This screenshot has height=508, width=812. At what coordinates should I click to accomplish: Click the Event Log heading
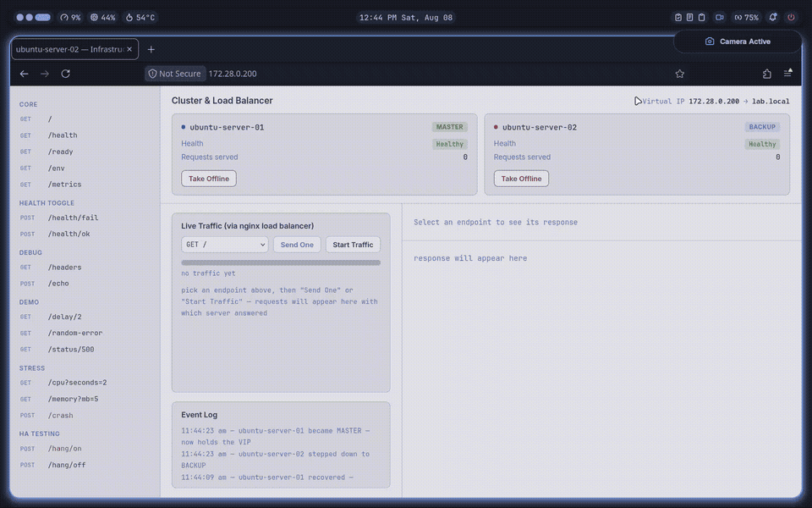point(200,415)
